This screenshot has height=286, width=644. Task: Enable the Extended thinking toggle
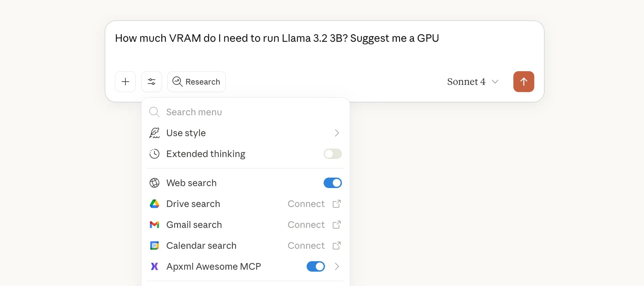click(332, 154)
